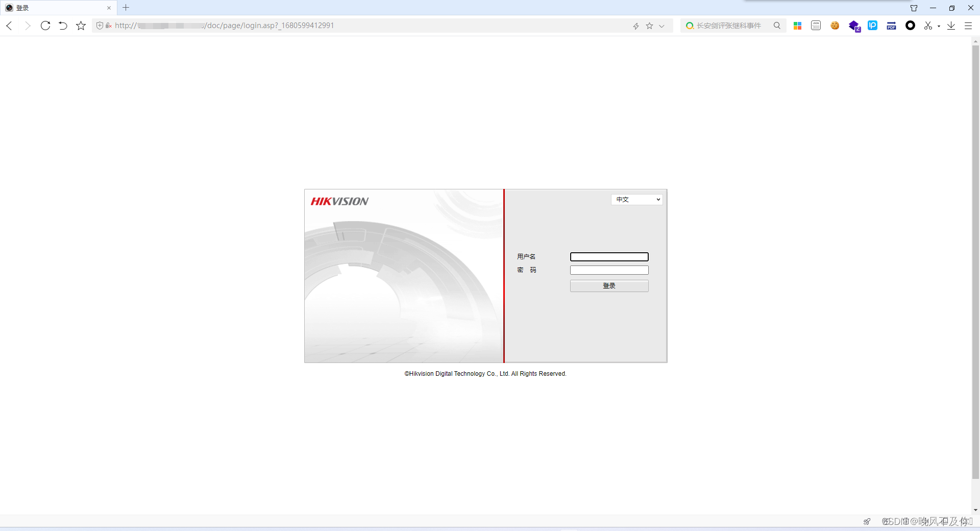This screenshot has height=531, width=980.
Task: Open the cookie extension
Action: pyautogui.click(x=835, y=26)
